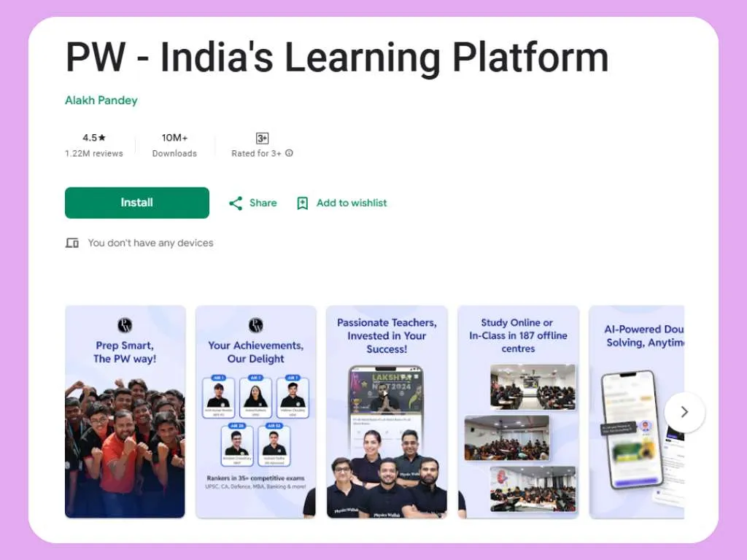
Task: Open the Alakh Pandey developer page
Action: [x=101, y=100]
